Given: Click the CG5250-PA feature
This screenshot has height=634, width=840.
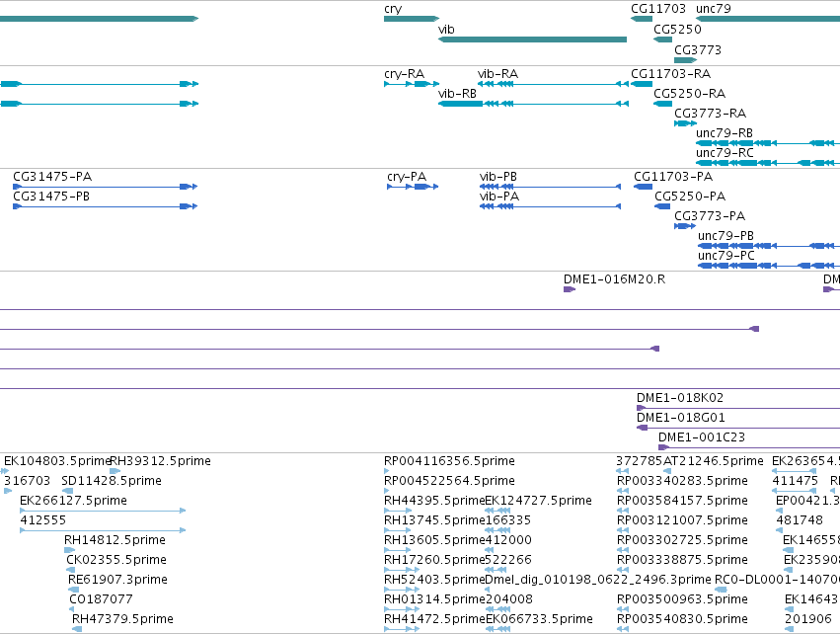Looking at the screenshot, I should 662,206.
